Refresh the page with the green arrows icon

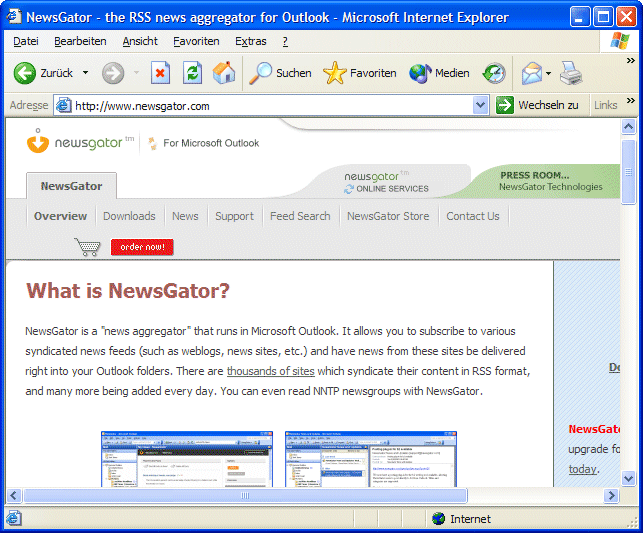[192, 73]
